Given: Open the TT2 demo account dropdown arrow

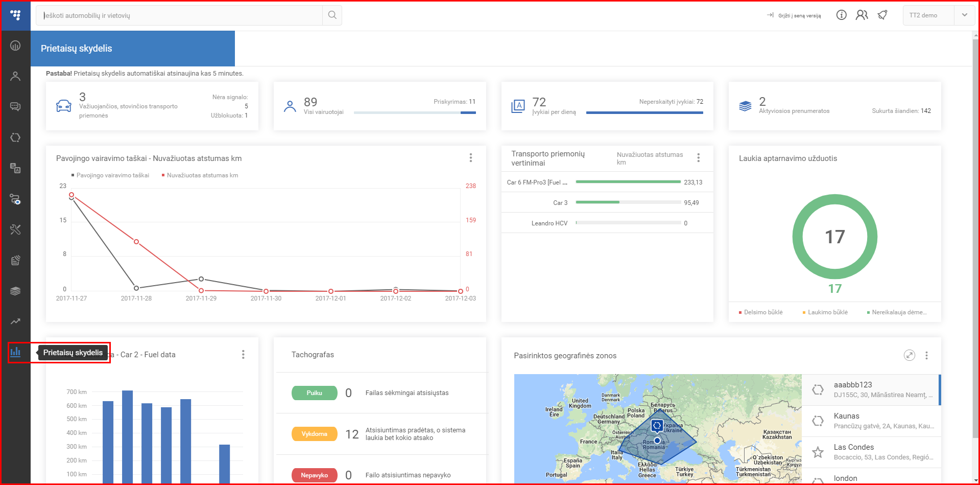Looking at the screenshot, I should 964,15.
